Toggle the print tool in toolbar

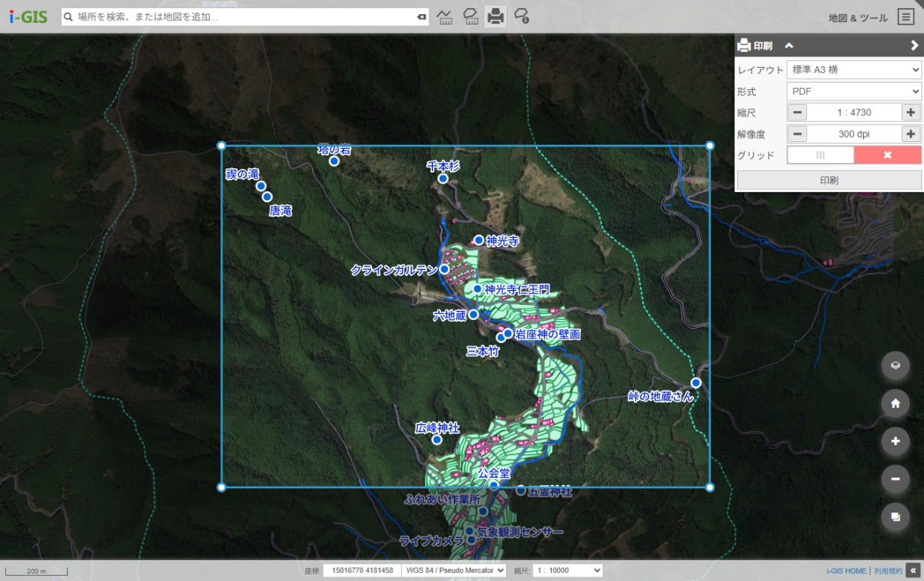[x=495, y=16]
